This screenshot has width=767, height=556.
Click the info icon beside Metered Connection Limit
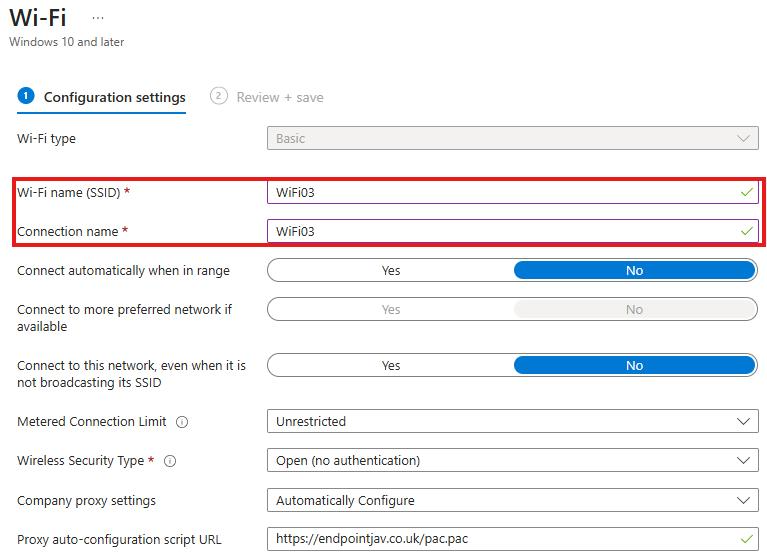coord(182,422)
